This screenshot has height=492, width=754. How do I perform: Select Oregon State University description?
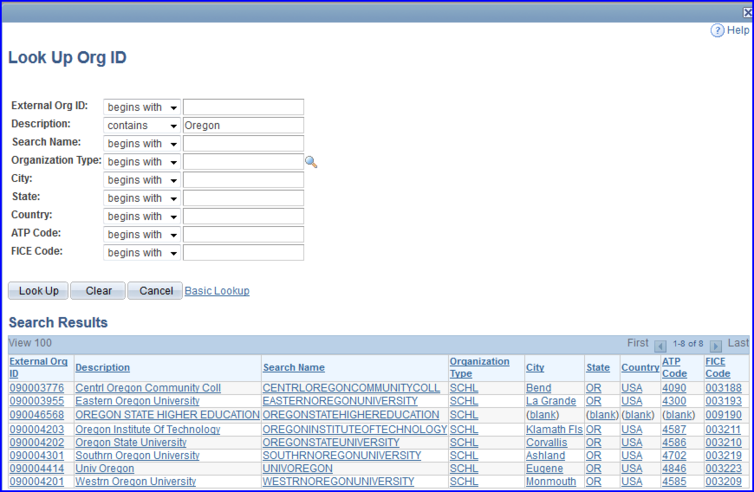(x=131, y=442)
